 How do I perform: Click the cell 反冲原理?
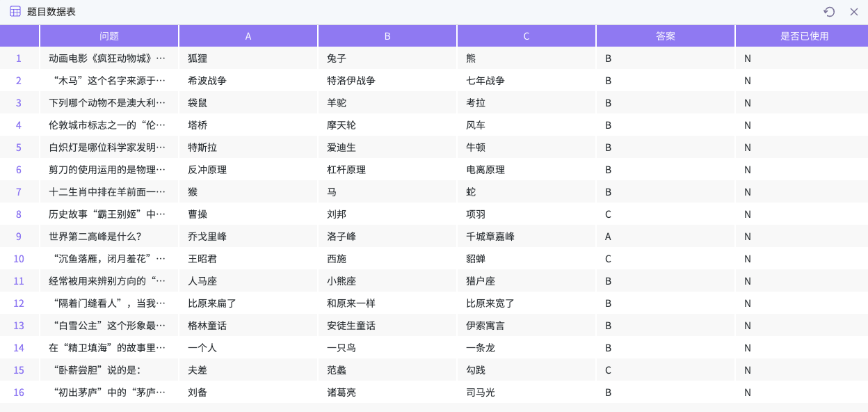click(248, 170)
